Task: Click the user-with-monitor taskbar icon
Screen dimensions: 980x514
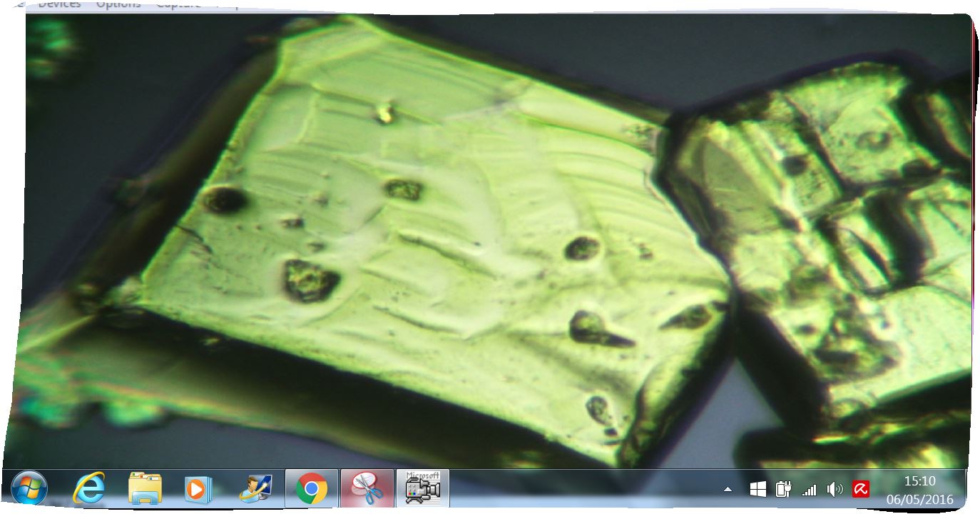Action: pyautogui.click(x=255, y=489)
